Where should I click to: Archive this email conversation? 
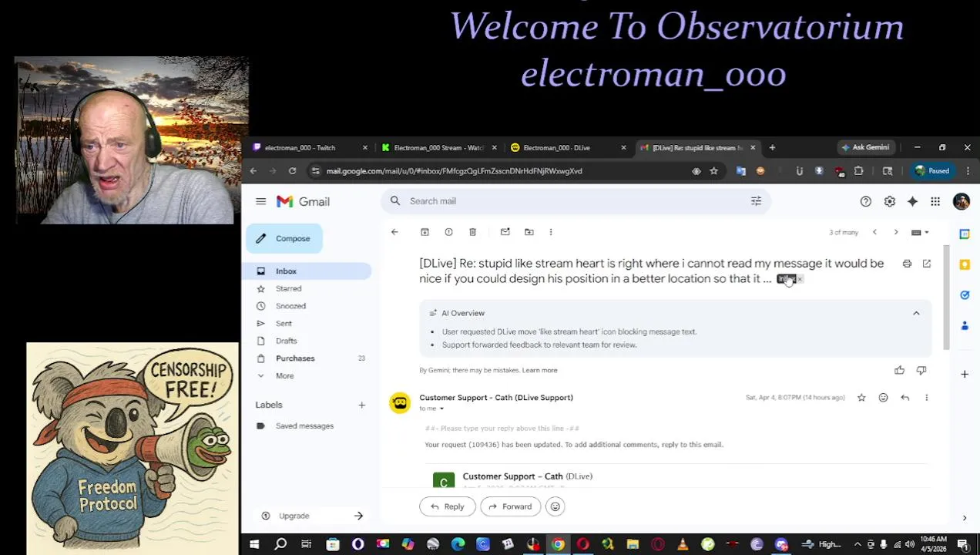pyautogui.click(x=425, y=232)
